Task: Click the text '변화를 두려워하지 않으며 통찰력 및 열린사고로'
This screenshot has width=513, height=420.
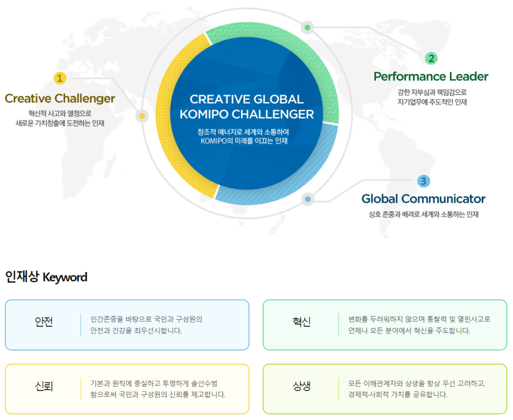Action: click(419, 319)
